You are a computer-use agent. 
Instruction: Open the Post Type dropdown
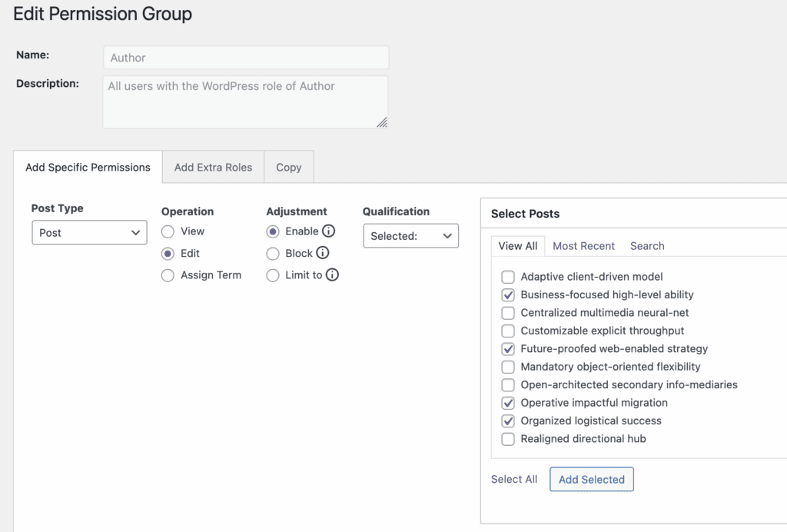(89, 233)
